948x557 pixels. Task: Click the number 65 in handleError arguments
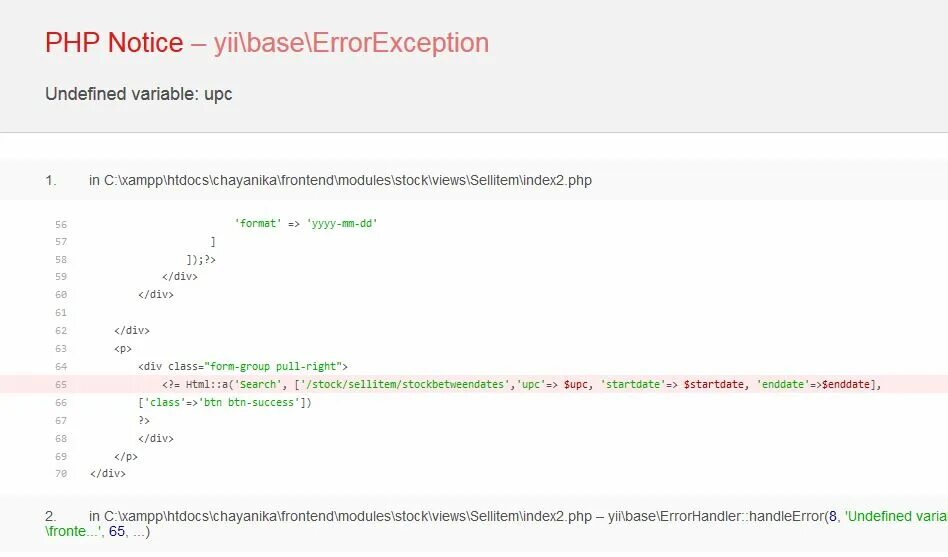coord(117,532)
